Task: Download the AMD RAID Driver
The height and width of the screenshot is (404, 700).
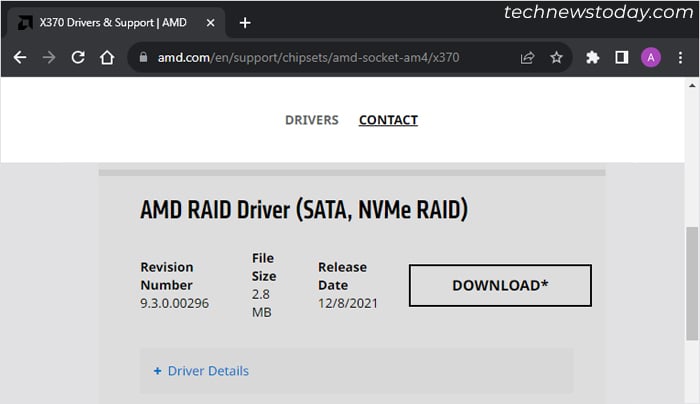Action: tap(500, 285)
